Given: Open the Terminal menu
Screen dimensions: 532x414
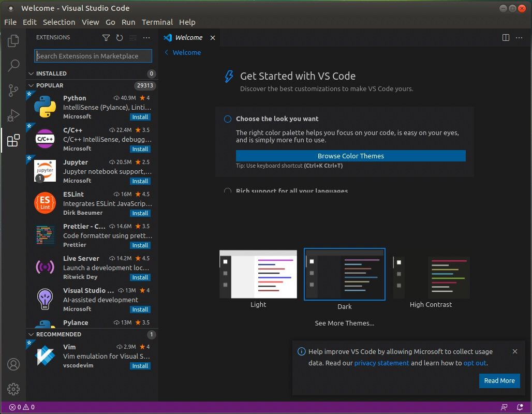Looking at the screenshot, I should pos(157,22).
